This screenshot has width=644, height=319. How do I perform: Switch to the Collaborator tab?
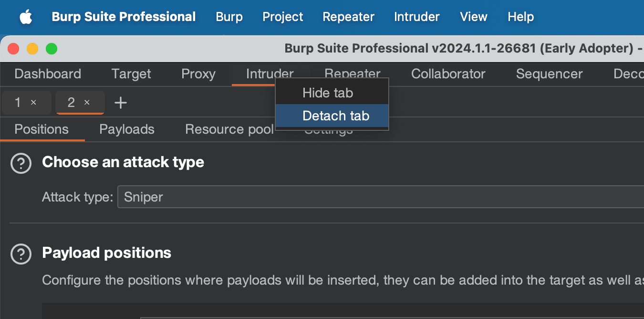[x=448, y=74]
